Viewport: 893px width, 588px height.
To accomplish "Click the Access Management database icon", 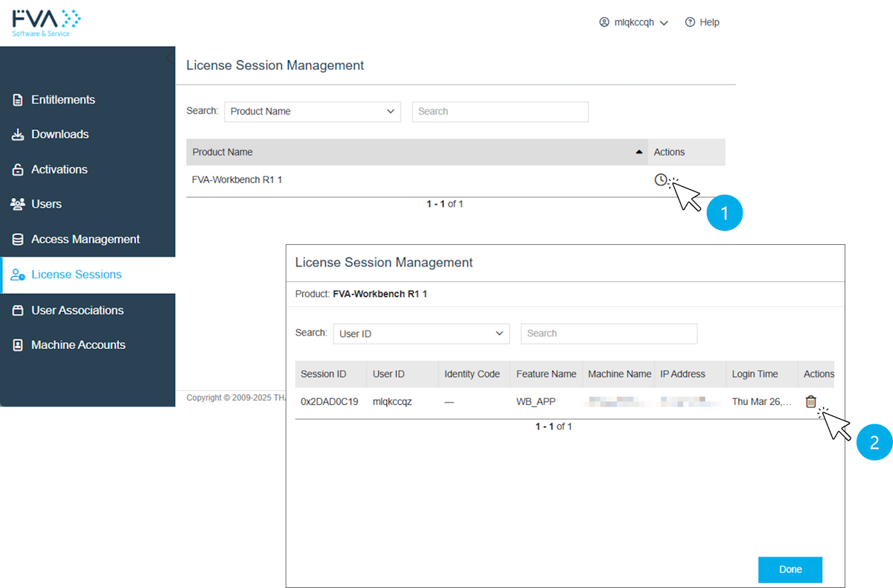I will (18, 240).
